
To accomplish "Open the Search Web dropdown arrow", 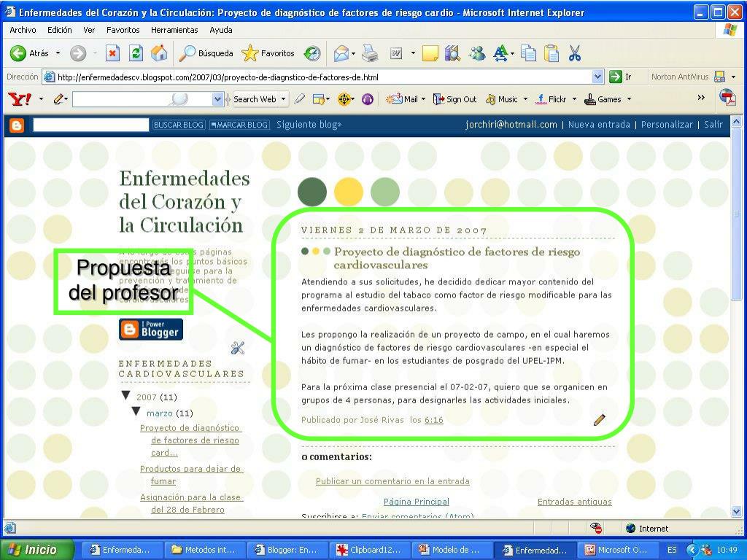I will pos(284,99).
